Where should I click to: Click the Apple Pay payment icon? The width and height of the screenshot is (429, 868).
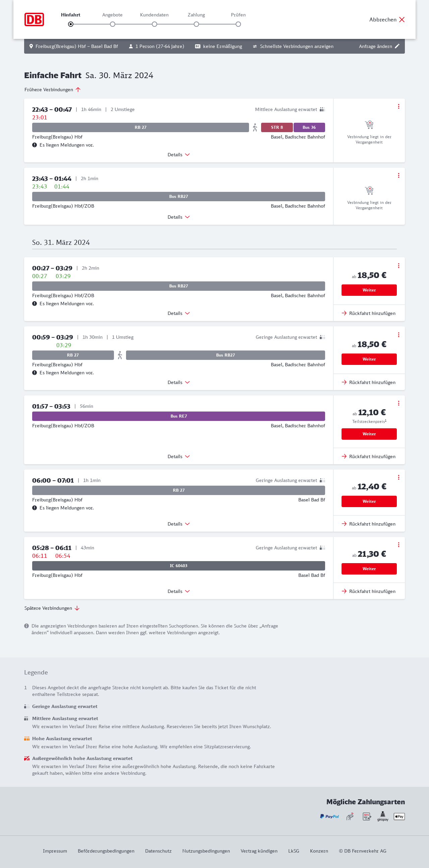[x=399, y=816]
